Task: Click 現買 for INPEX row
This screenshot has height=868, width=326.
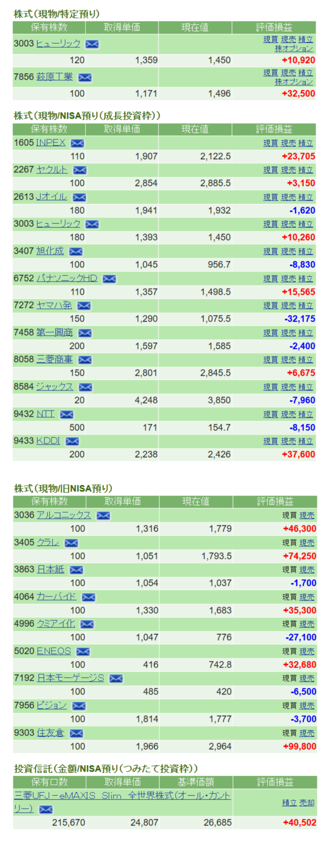Action: point(270,143)
